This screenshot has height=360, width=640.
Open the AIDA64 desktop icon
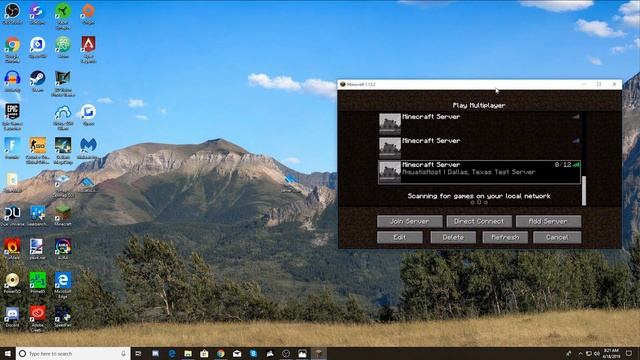tap(63, 249)
